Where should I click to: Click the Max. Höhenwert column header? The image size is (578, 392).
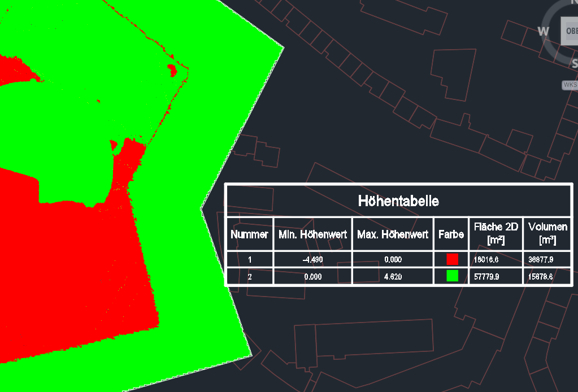[392, 233]
